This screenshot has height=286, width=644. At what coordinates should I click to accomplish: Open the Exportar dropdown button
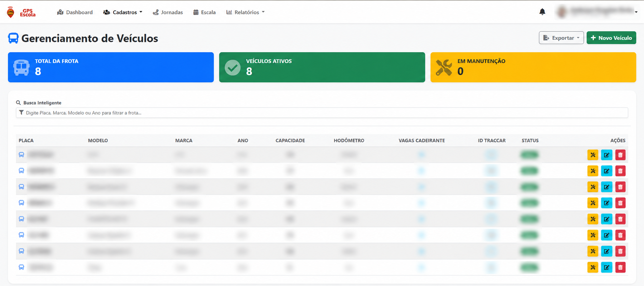(x=561, y=38)
